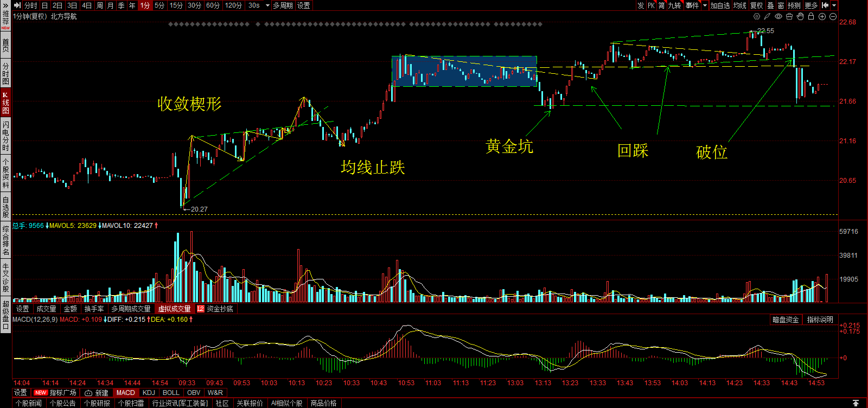Enable the 九转 indicator

(x=674, y=5)
